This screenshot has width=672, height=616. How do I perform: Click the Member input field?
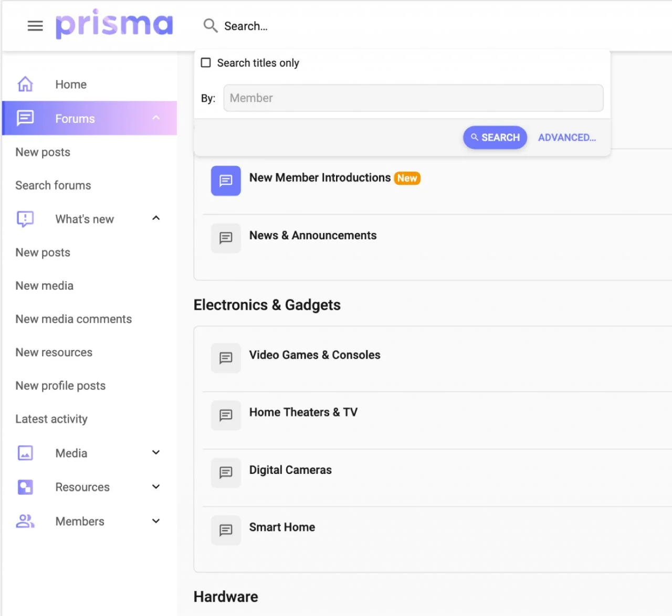tap(413, 98)
